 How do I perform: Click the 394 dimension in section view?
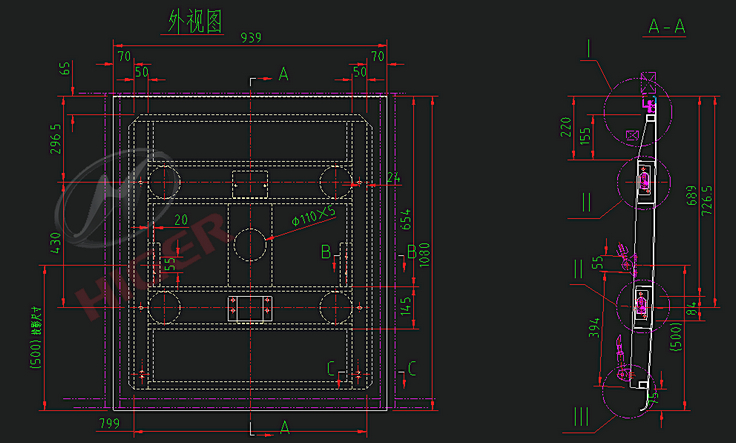(596, 325)
